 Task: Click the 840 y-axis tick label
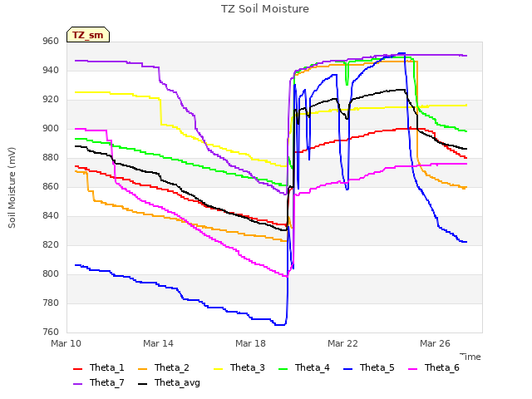point(51,216)
